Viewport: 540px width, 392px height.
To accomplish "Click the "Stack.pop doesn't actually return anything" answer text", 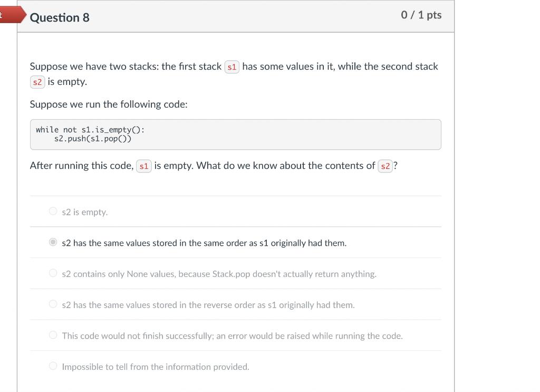I will tap(294, 274).
